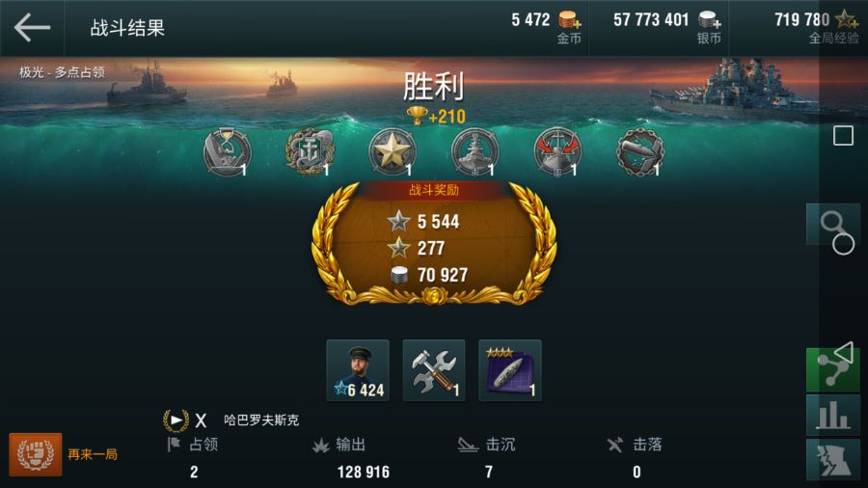Open the red arrows ship medal
The height and width of the screenshot is (488, 868).
pyautogui.click(x=557, y=151)
